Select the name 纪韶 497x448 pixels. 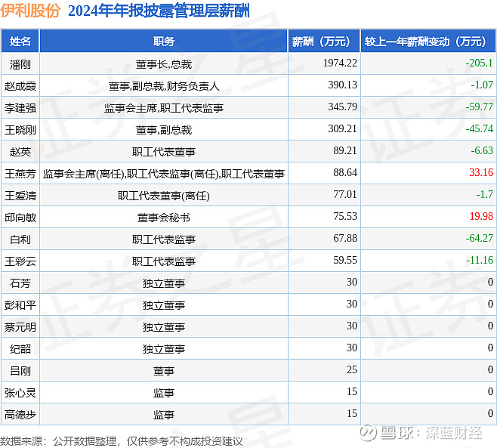[20, 349]
